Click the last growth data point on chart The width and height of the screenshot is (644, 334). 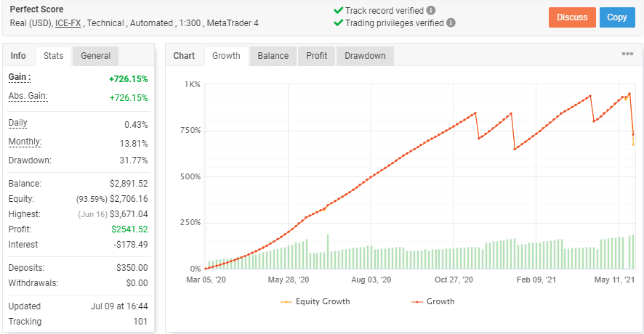click(633, 135)
